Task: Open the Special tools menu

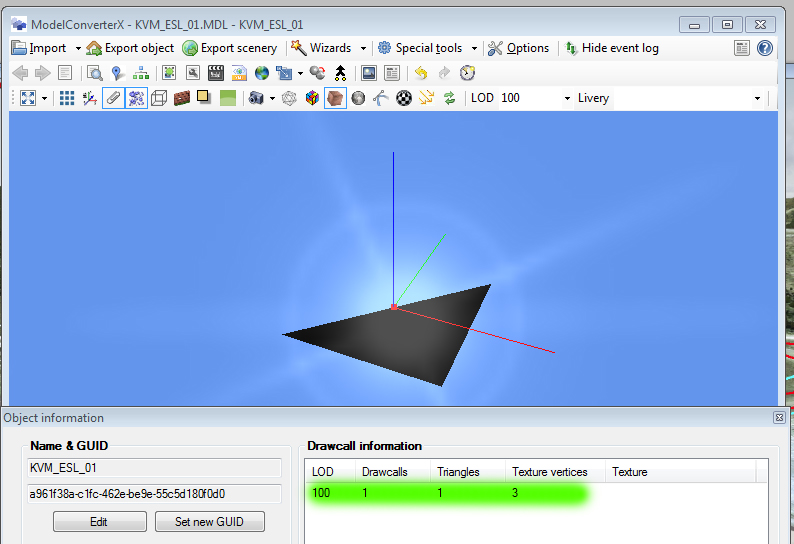Action: pyautogui.click(x=427, y=48)
